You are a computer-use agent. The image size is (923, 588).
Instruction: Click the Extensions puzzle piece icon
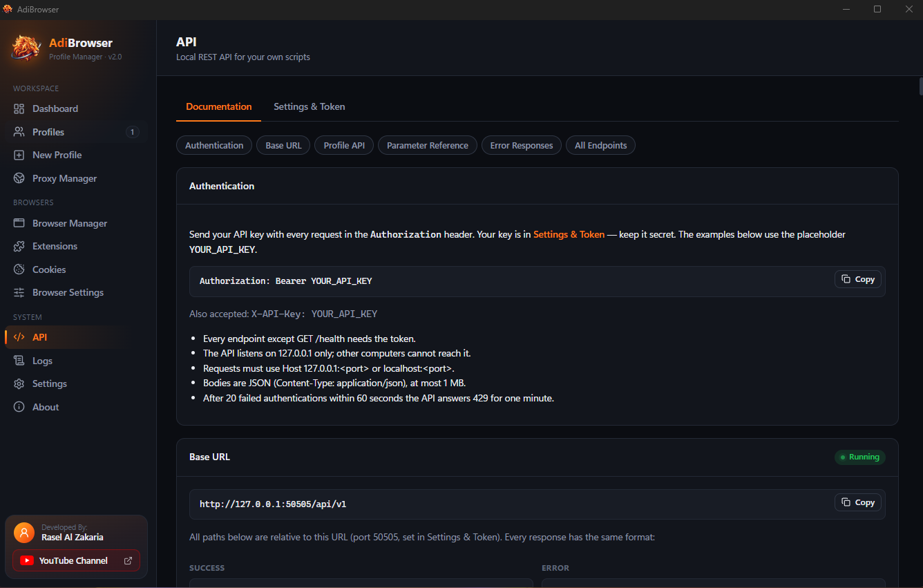point(19,246)
